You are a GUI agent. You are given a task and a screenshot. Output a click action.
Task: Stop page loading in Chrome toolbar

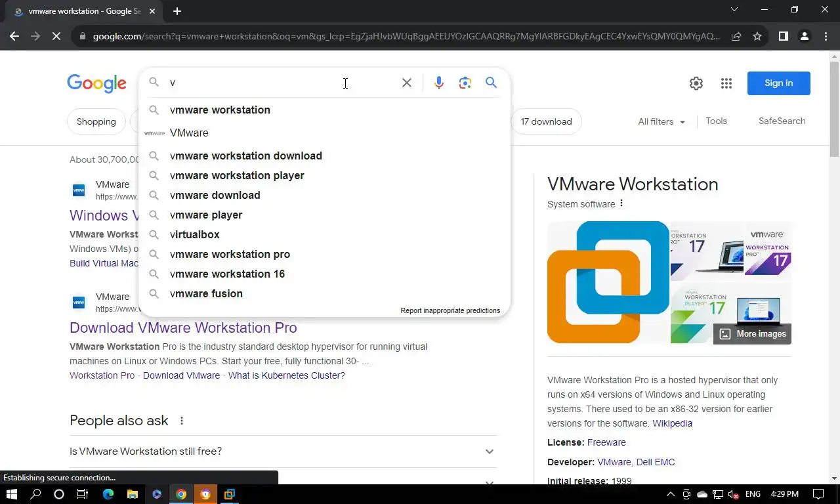pyautogui.click(x=56, y=36)
